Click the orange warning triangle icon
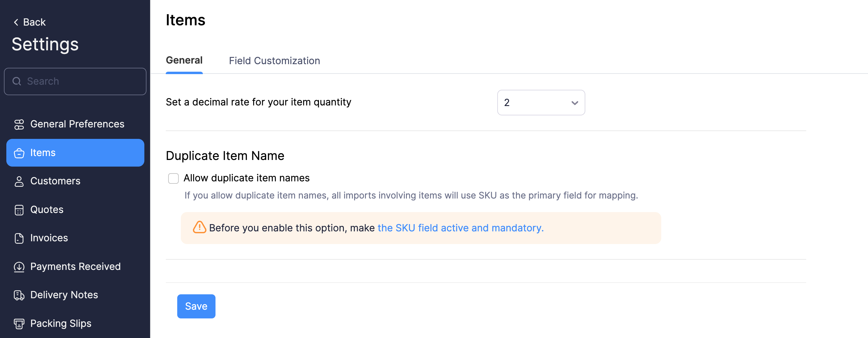 click(x=199, y=227)
